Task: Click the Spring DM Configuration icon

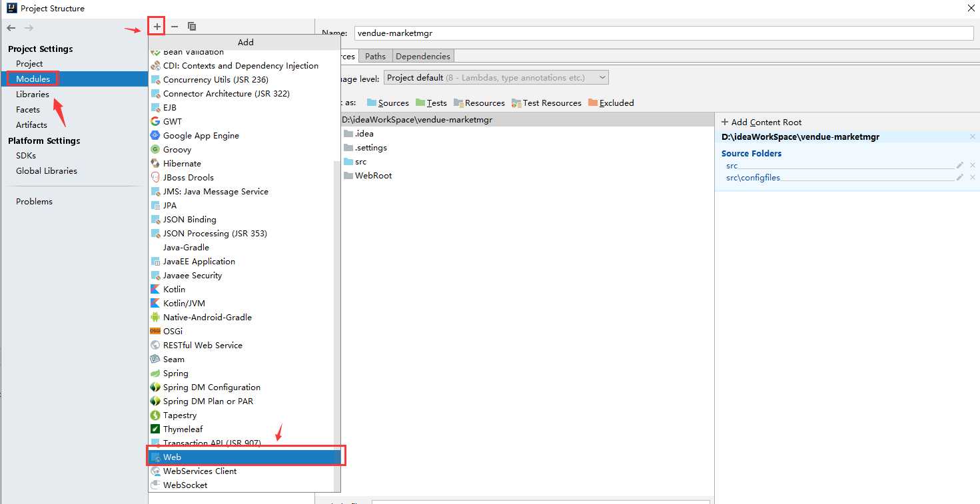Action: tap(155, 387)
